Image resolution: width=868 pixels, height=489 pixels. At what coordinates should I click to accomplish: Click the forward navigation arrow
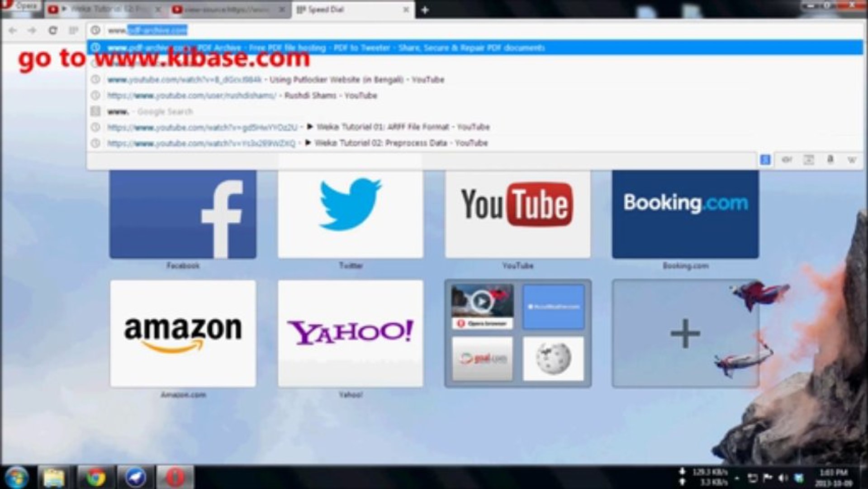[x=31, y=30]
